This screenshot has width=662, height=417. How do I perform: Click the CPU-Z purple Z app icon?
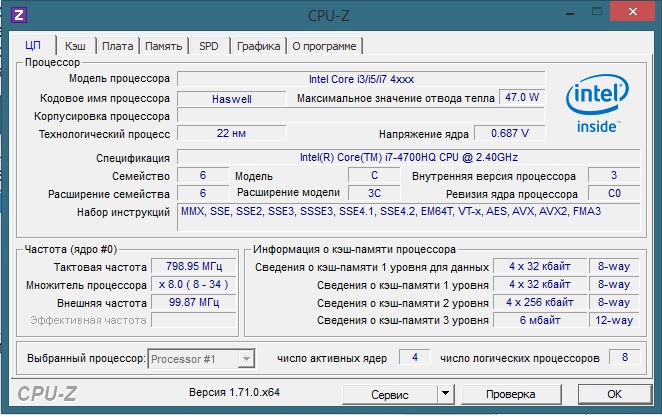(x=19, y=15)
